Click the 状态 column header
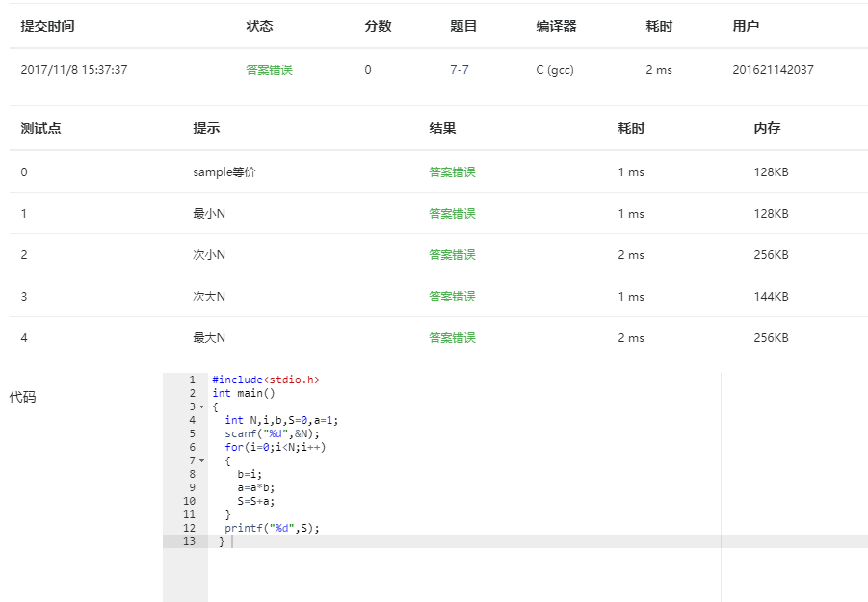 259,26
